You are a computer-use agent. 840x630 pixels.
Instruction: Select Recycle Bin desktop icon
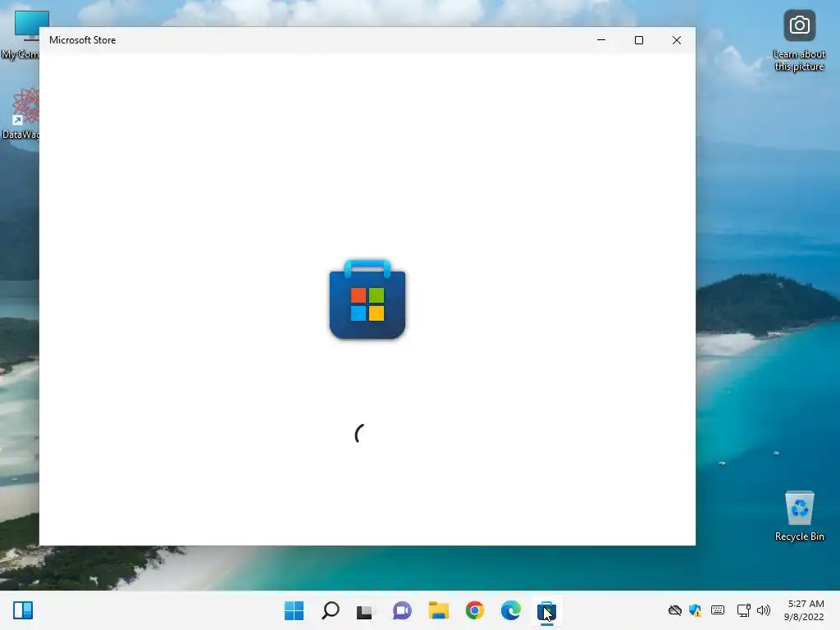tap(799, 516)
